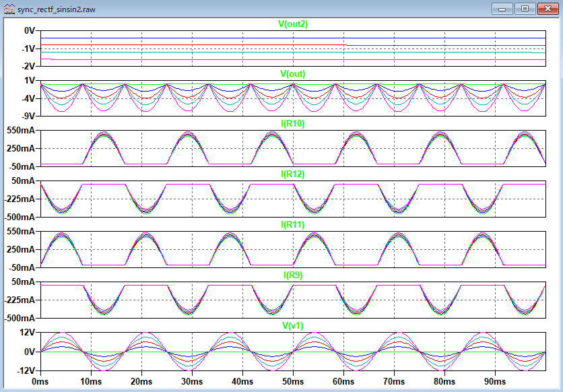Maximize the waveform window
563x392 pixels.
tap(525, 9)
